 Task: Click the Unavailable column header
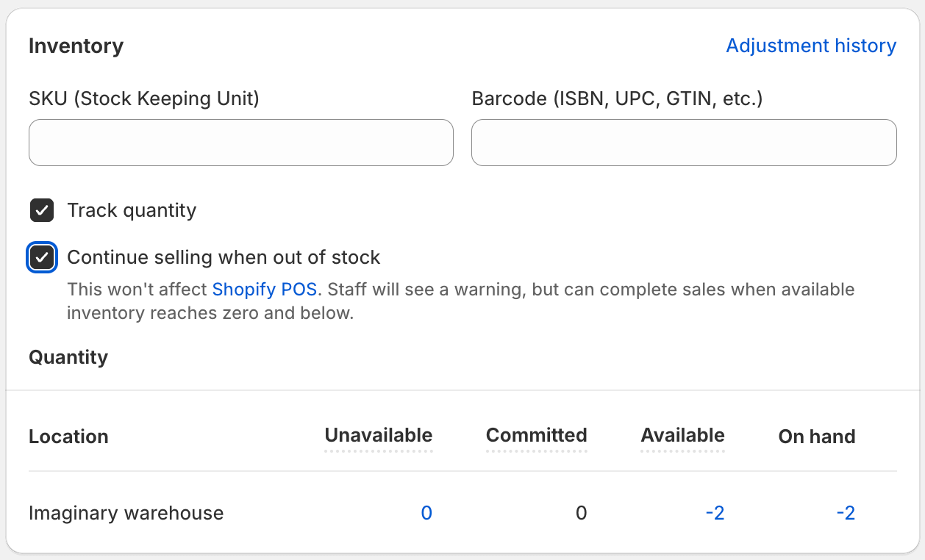[x=378, y=435]
